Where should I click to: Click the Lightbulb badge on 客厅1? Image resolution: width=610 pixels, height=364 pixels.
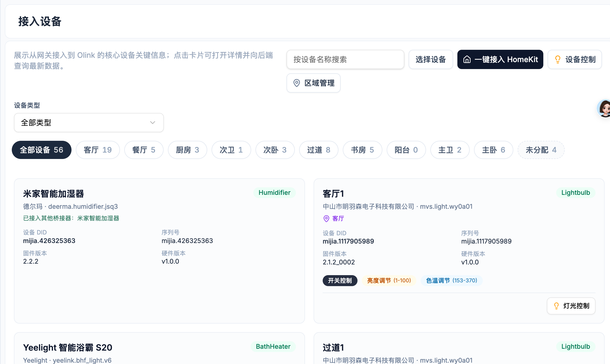click(576, 193)
